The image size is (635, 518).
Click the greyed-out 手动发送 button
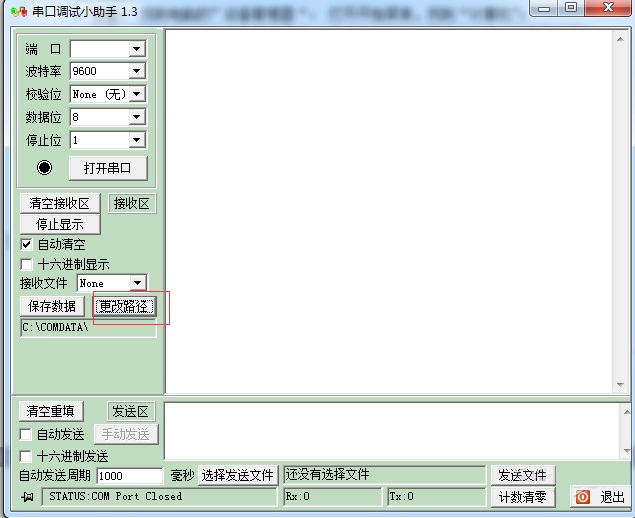(126, 434)
